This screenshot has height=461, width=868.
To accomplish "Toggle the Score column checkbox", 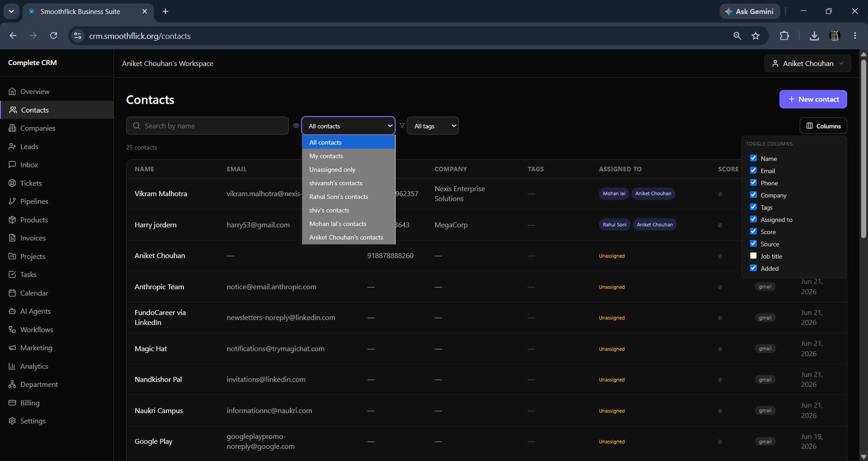I will [x=753, y=231].
